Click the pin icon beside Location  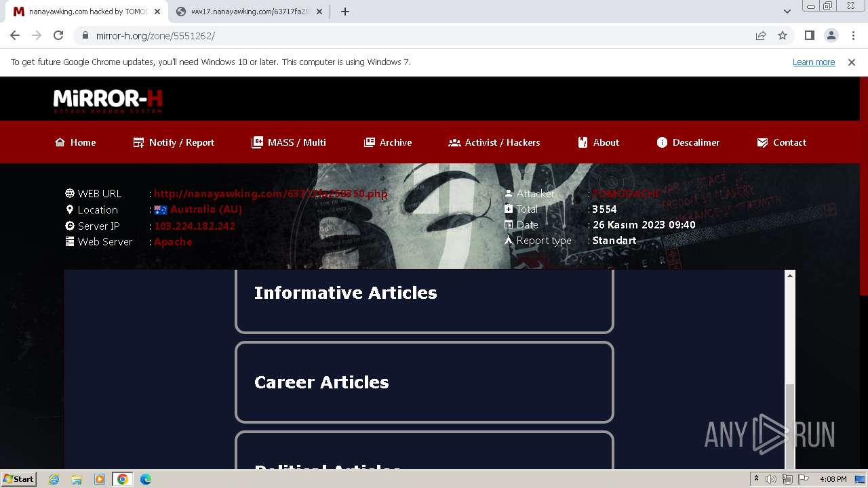70,209
